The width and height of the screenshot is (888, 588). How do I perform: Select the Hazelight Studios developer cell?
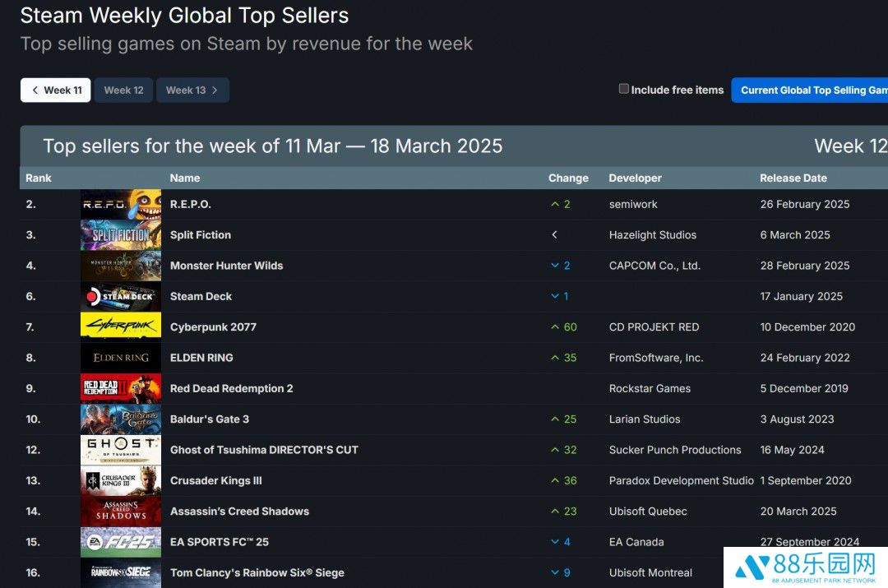click(652, 235)
